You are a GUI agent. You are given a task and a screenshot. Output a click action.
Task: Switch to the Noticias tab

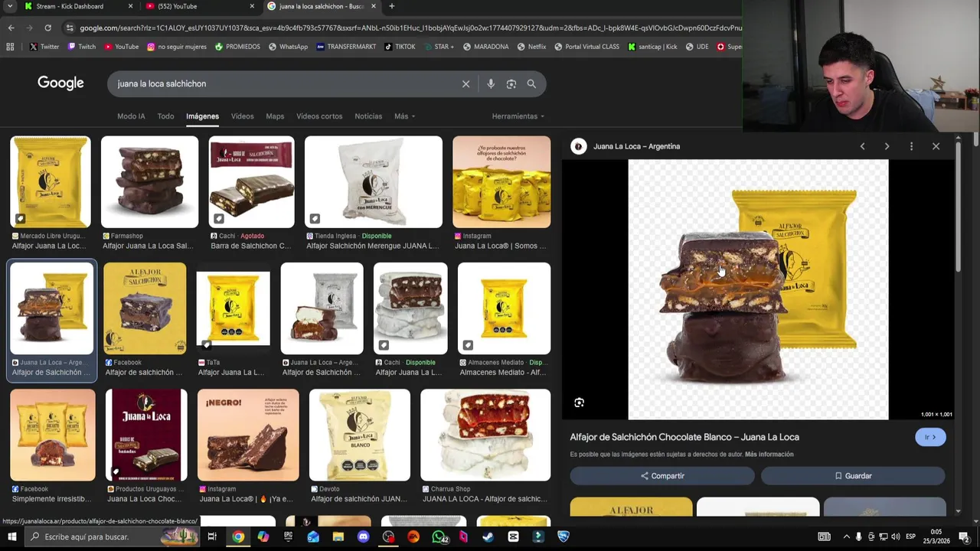[368, 116]
